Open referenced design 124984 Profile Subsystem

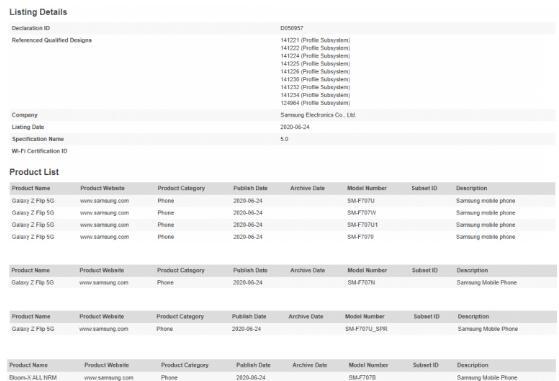pyautogui.click(x=315, y=103)
